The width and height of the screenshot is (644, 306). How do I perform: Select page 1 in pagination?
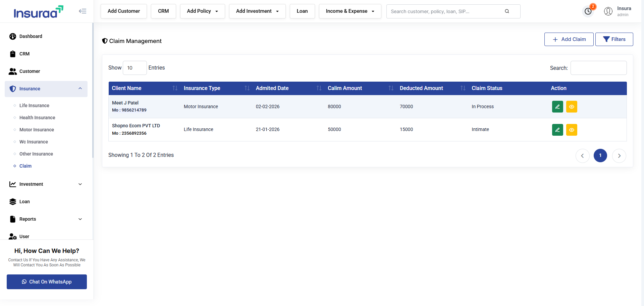pyautogui.click(x=600, y=156)
